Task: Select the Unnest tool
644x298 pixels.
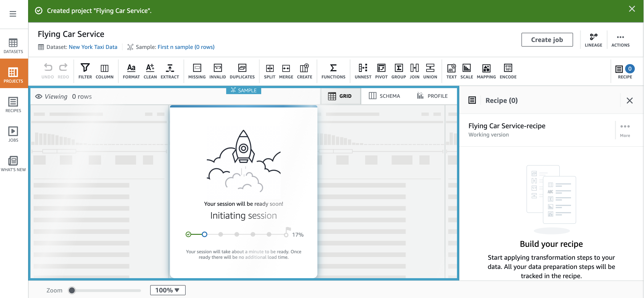Action: pos(363,71)
